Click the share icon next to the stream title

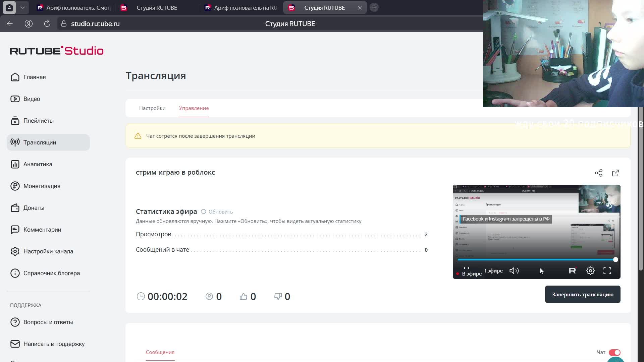pyautogui.click(x=599, y=173)
